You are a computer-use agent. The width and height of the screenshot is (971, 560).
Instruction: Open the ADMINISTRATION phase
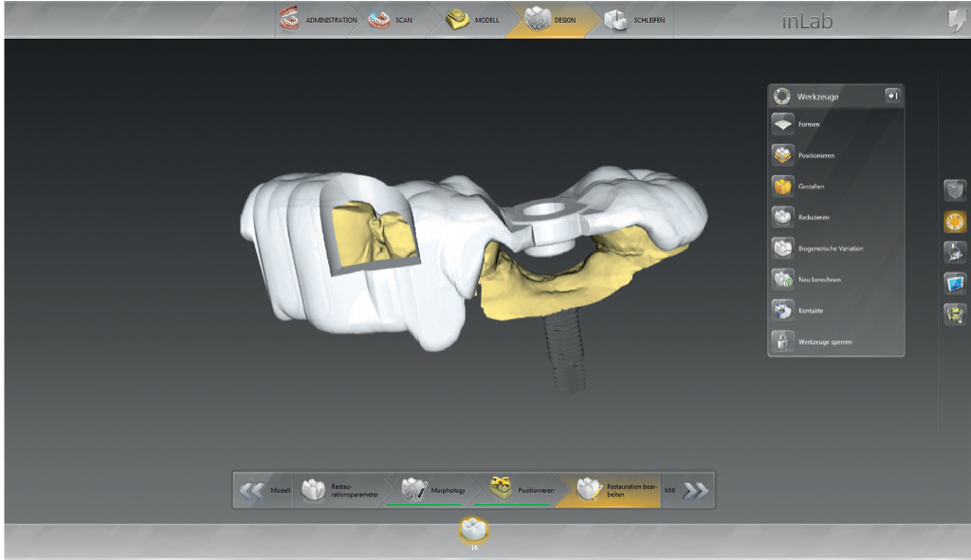[319, 20]
